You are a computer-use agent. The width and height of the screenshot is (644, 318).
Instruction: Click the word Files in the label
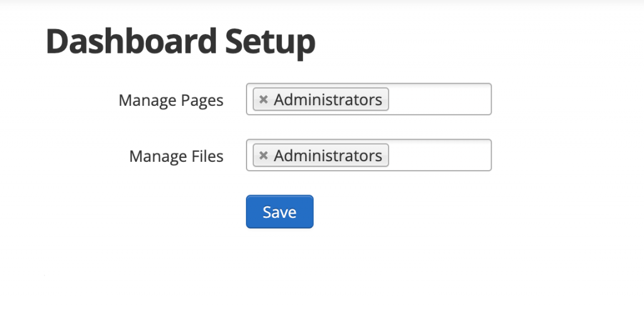(x=206, y=156)
